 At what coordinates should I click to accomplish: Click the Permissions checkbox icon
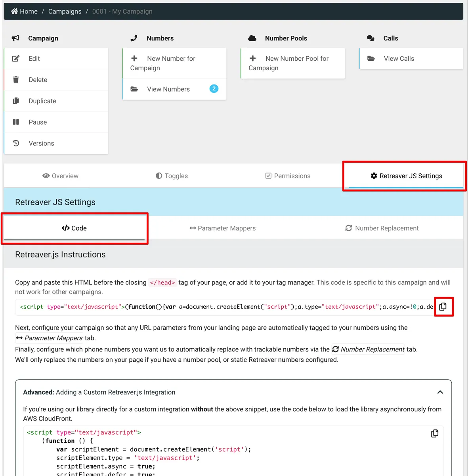(x=268, y=176)
